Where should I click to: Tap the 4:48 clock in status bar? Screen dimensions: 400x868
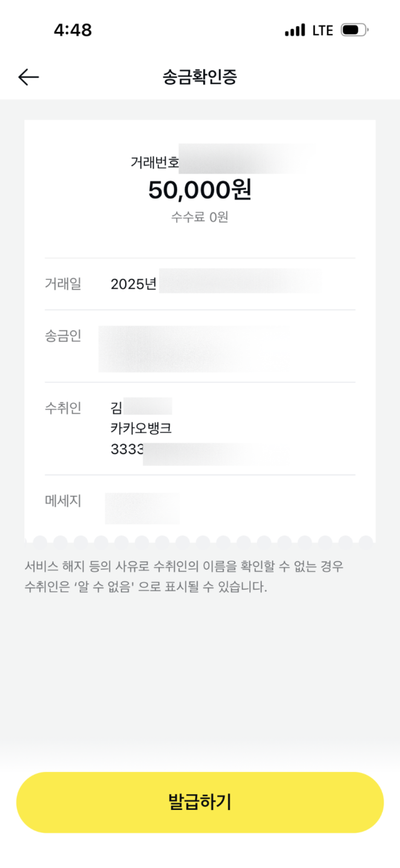point(73,30)
